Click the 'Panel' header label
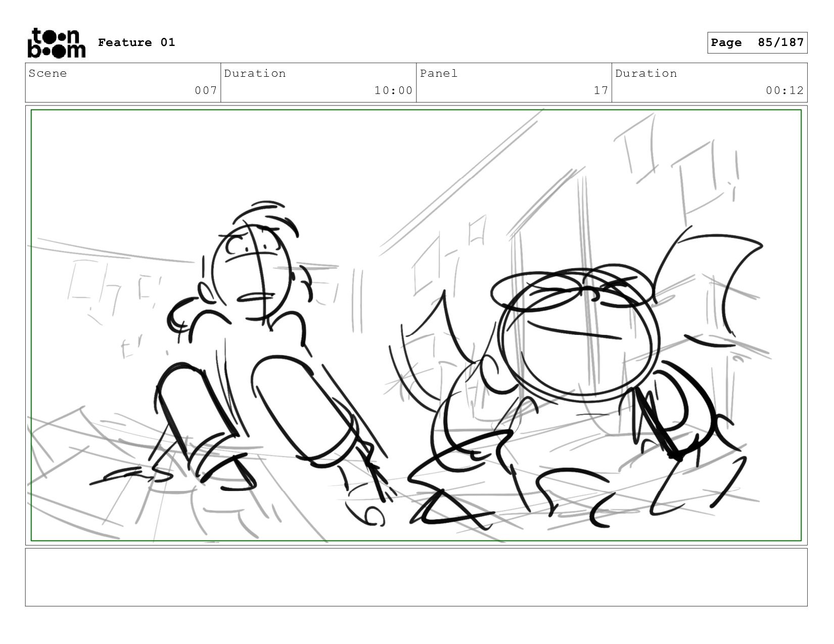This screenshot has width=834, height=644. [439, 73]
